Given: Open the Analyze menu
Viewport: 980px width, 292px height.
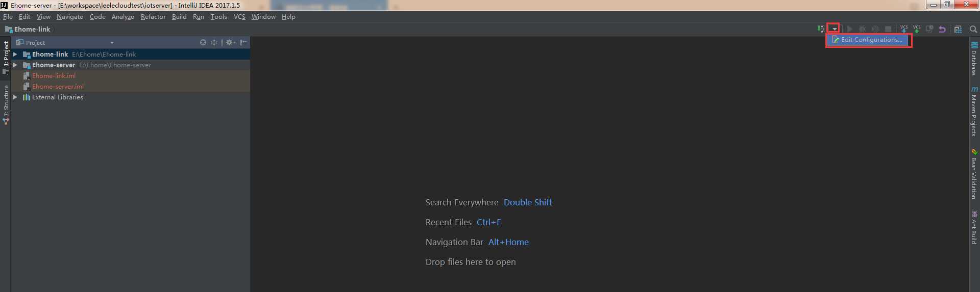Looking at the screenshot, I should tap(123, 17).
